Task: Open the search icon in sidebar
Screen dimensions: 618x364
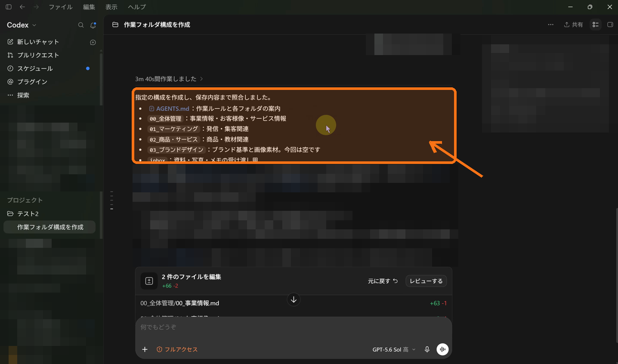Action: pyautogui.click(x=81, y=25)
